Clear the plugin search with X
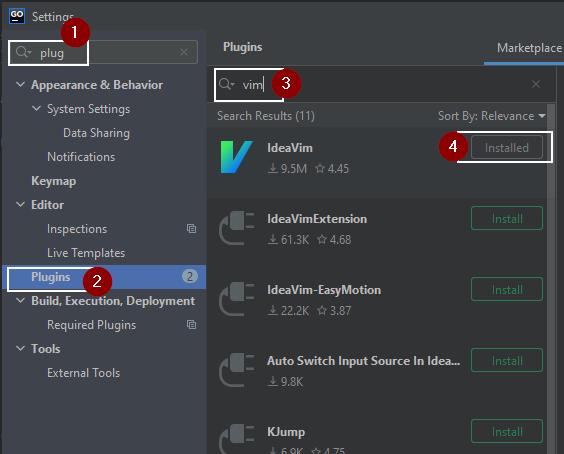The height and width of the screenshot is (454, 564). [x=536, y=84]
